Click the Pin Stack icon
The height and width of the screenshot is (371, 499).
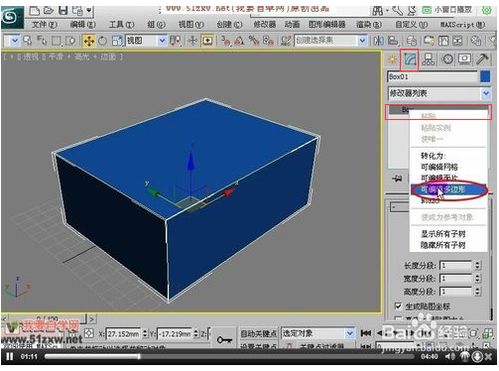coord(397,179)
